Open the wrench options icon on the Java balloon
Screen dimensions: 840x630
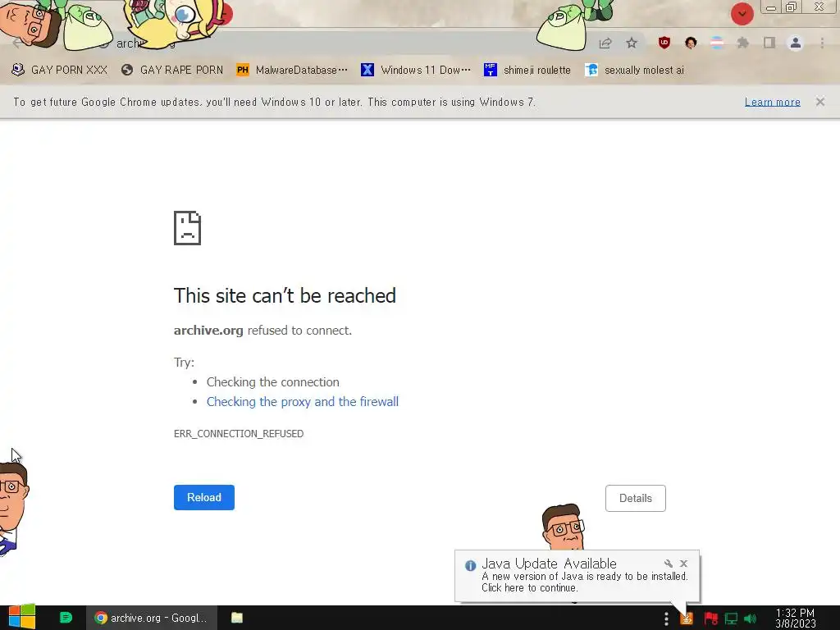(x=668, y=564)
